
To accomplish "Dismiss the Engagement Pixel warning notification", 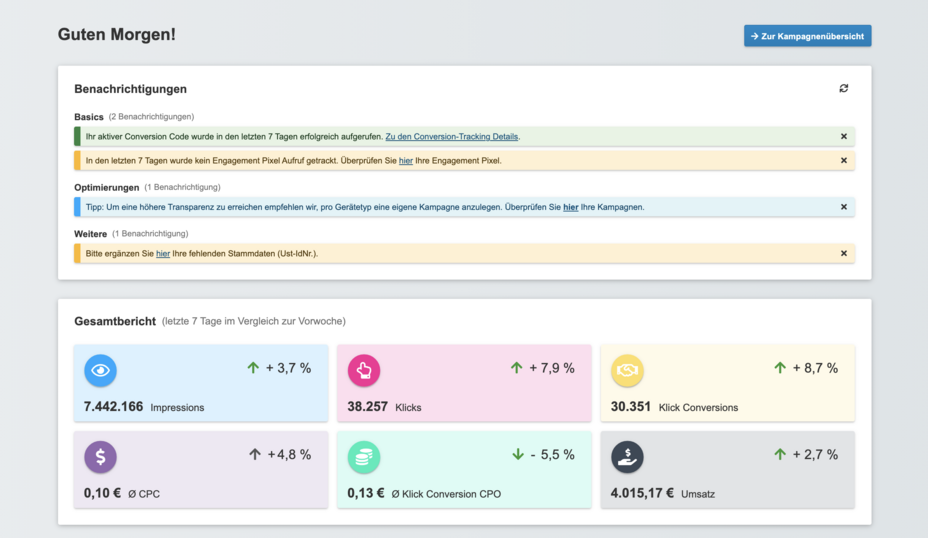I will [843, 161].
